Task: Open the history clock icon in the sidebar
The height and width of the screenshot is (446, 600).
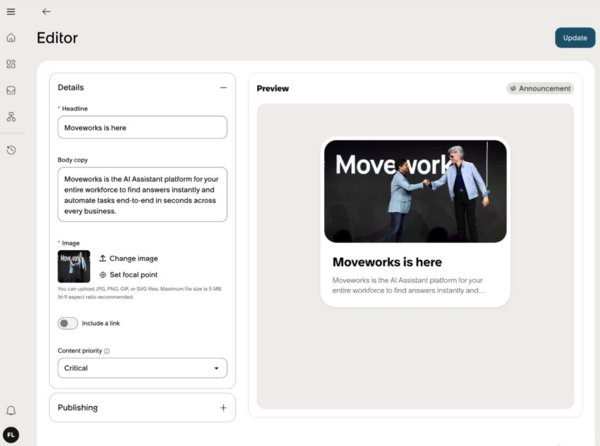Action: [x=11, y=150]
